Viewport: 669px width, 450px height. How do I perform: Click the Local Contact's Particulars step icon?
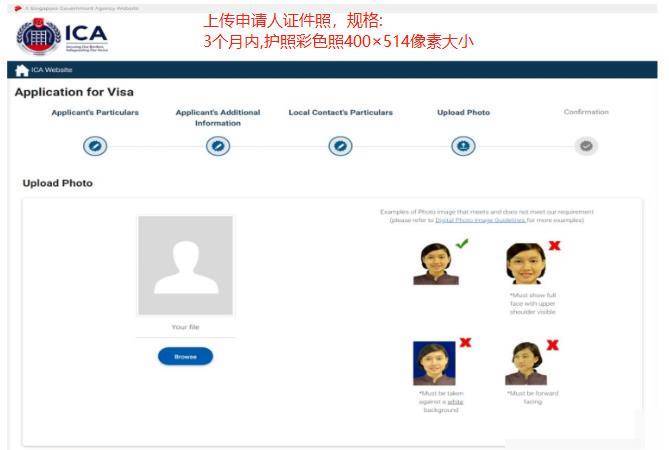coord(340,146)
